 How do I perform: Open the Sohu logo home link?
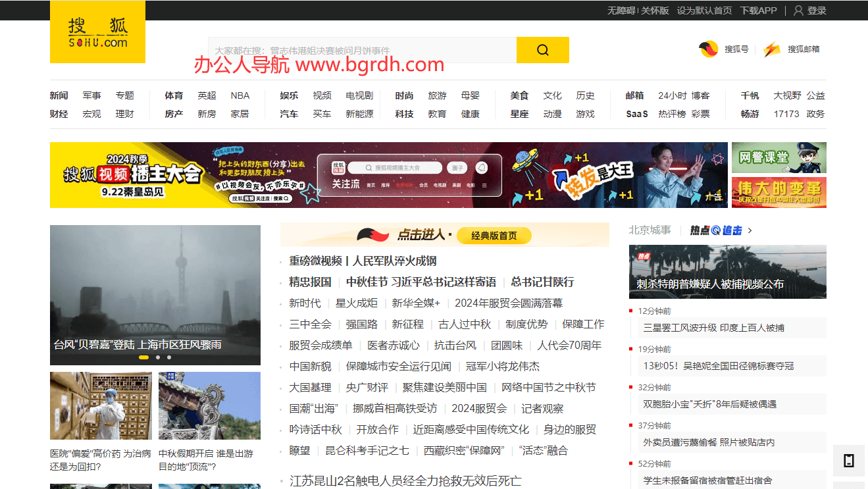[97, 32]
